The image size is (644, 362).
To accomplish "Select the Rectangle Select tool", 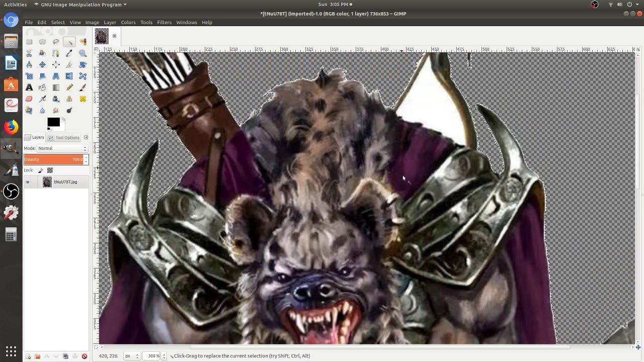I will point(29,42).
